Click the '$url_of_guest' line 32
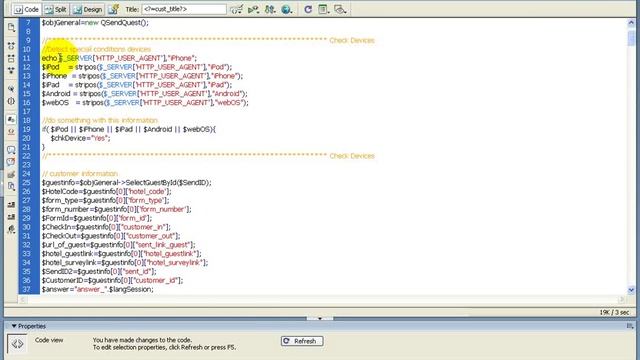 118,245
